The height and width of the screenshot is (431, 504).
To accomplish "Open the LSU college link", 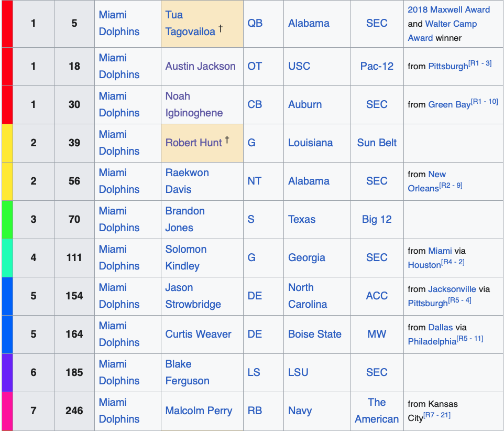I will coord(298,372).
